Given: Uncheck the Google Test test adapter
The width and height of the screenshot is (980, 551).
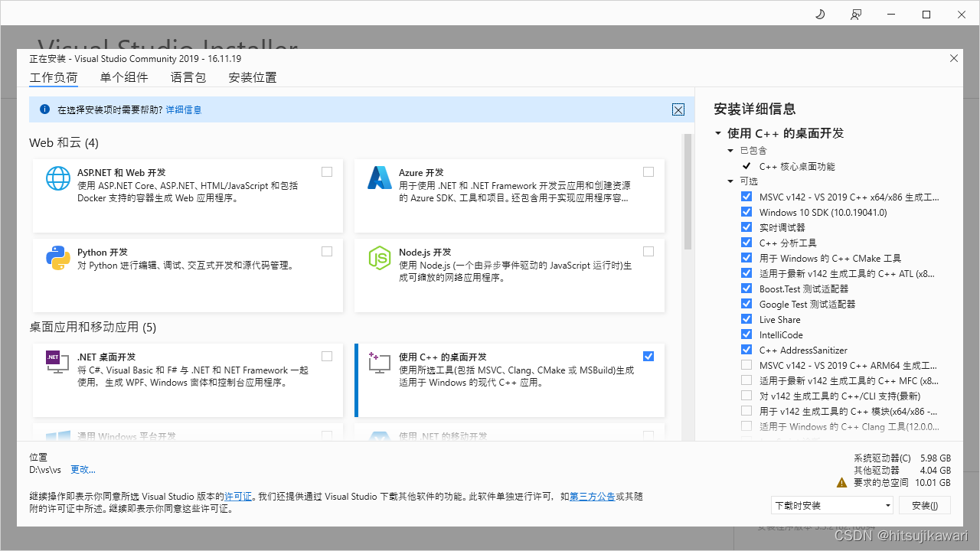Looking at the screenshot, I should (746, 304).
